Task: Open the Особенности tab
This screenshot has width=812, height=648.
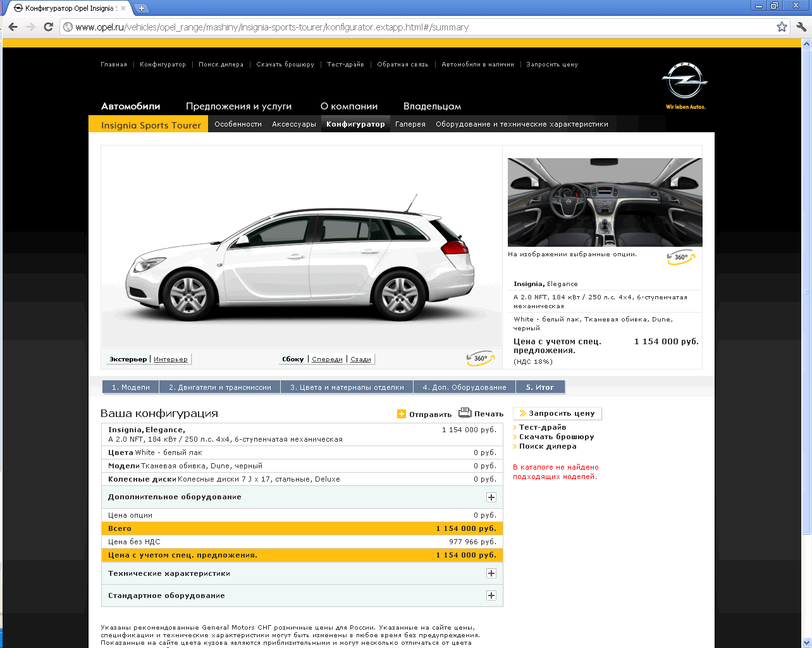Action: (x=238, y=124)
